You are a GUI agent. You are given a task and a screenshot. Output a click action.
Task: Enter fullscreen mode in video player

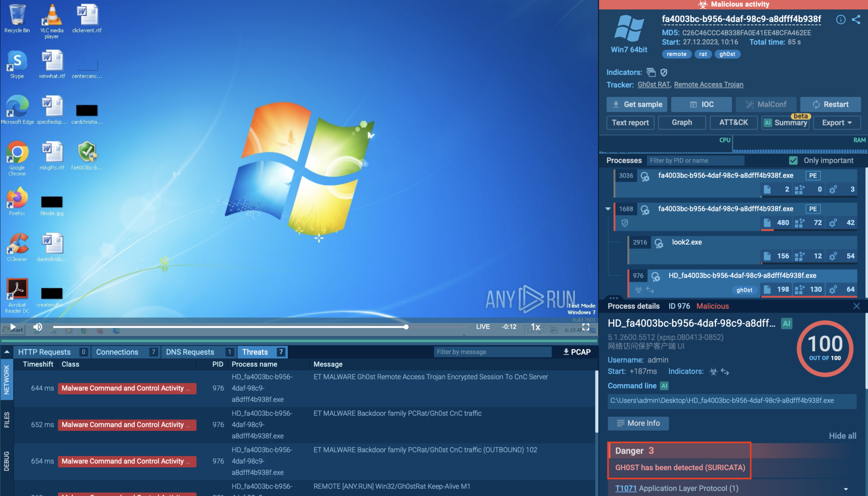586,327
